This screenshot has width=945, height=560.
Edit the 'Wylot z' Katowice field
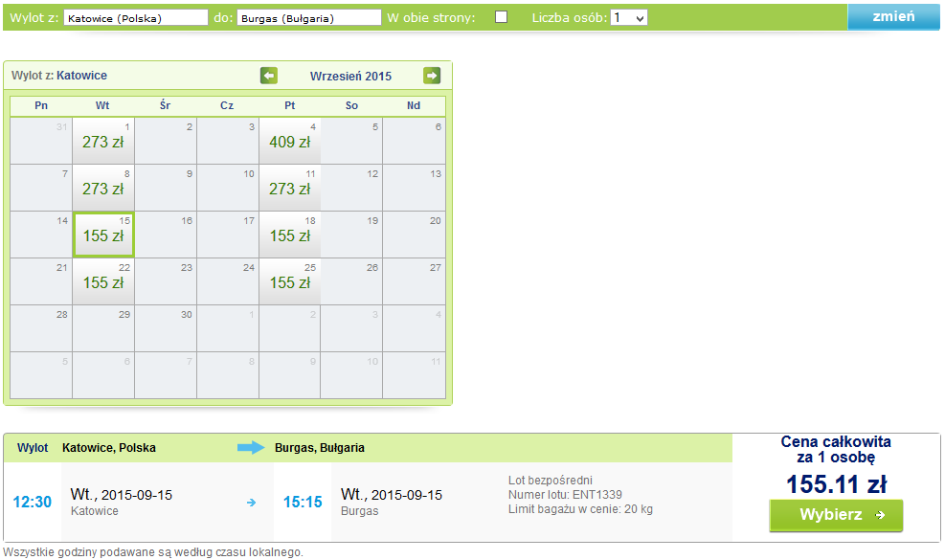point(136,18)
